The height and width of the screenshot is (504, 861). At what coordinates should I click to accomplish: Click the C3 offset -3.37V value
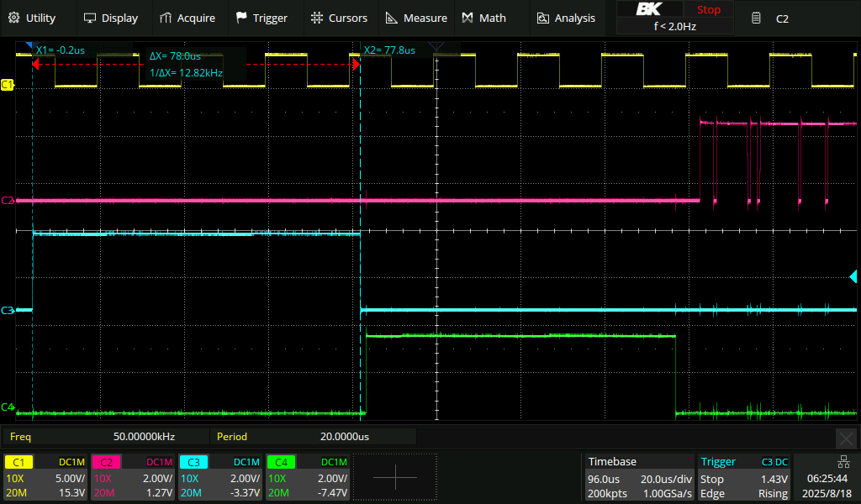(245, 492)
